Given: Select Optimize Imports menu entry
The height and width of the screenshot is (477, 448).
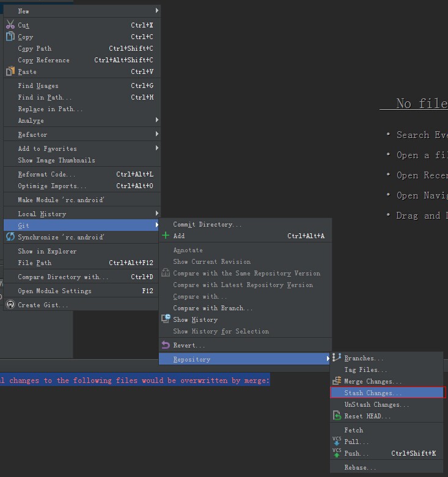Looking at the screenshot, I should tap(82, 186).
